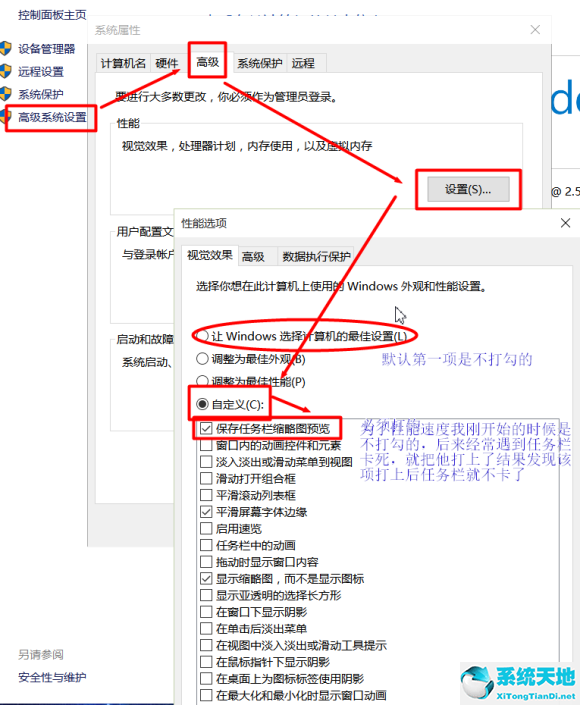Screen dimensions: 580x705
Task: Check 显示亚透明的选择长方形
Action: pos(206,595)
